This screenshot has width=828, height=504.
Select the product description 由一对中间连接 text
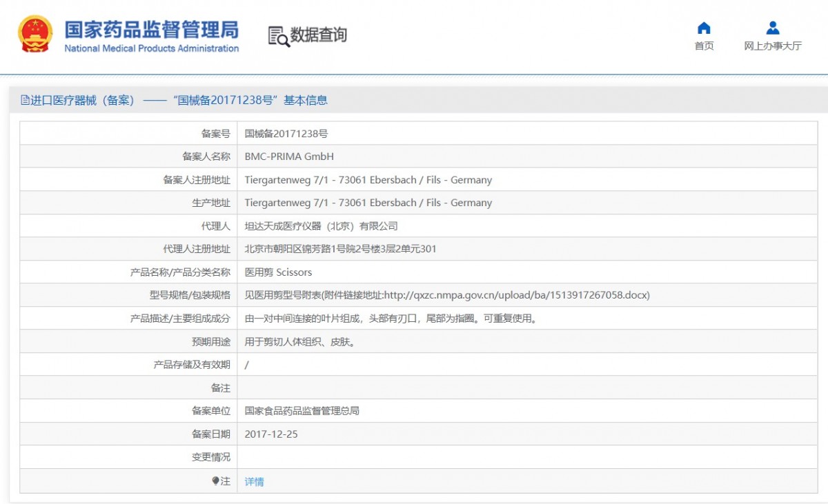coord(391,319)
